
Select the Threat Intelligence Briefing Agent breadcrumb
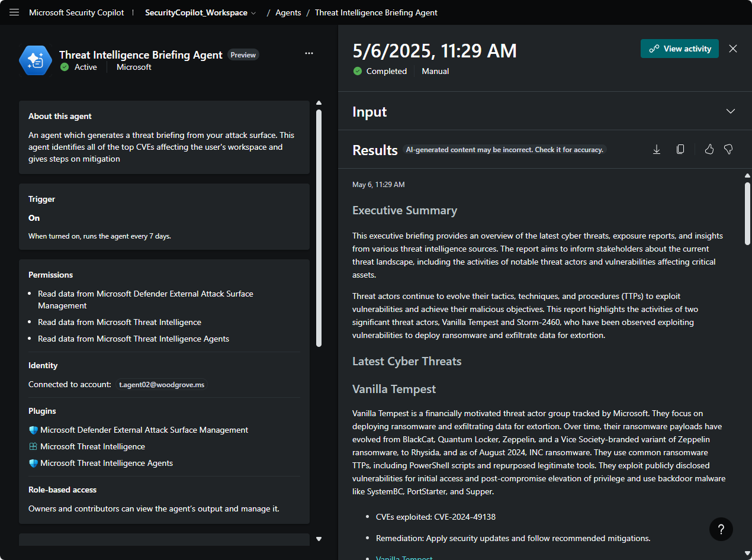point(376,12)
